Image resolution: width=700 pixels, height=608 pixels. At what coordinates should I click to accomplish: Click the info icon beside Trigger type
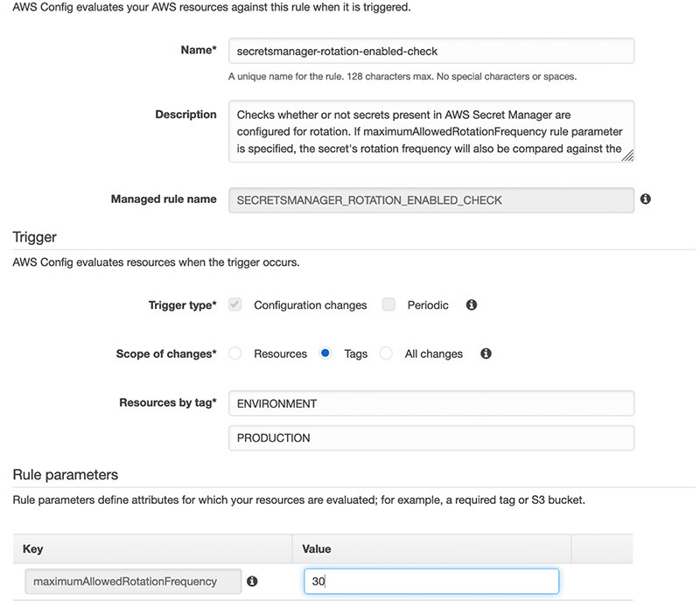(471, 304)
